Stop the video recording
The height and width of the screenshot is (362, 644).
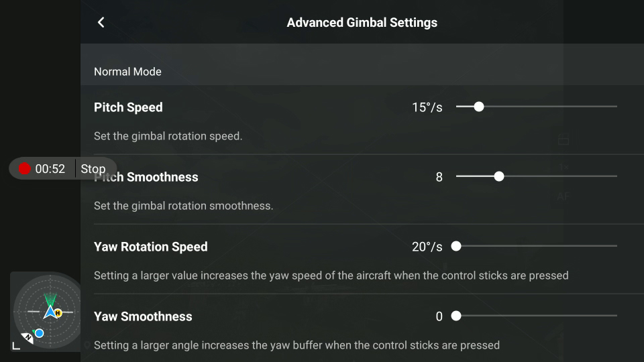click(x=93, y=169)
